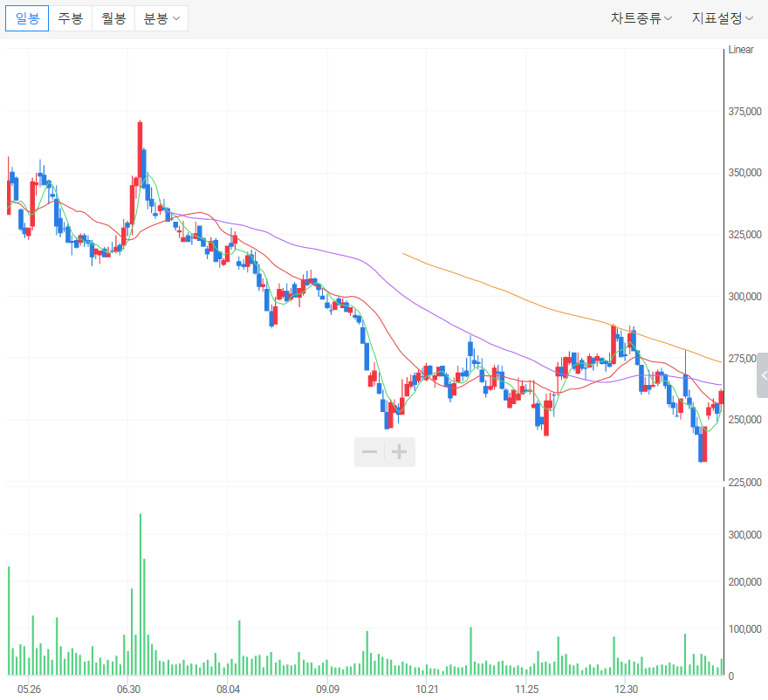Click the Linear scale label

coord(741,50)
